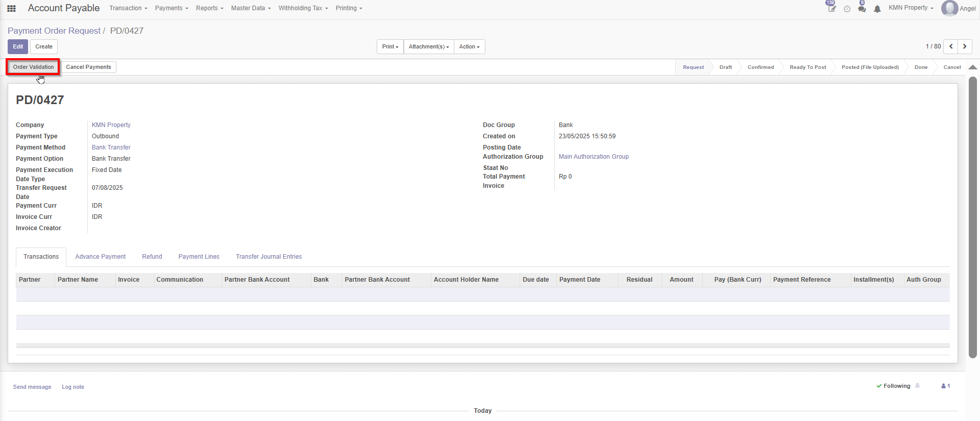Click the Cancel Payments button
The width and height of the screenshot is (980, 421).
point(88,67)
